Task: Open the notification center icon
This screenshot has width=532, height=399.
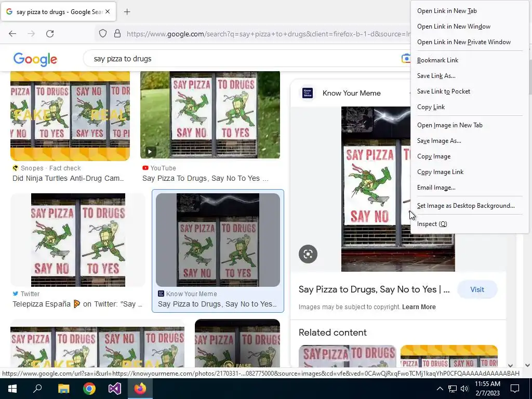Action: pyautogui.click(x=515, y=389)
